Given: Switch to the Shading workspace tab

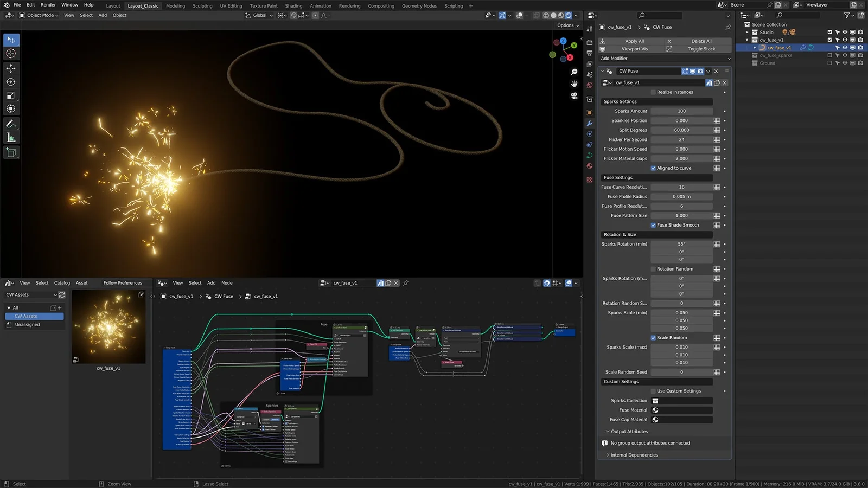Looking at the screenshot, I should point(293,6).
